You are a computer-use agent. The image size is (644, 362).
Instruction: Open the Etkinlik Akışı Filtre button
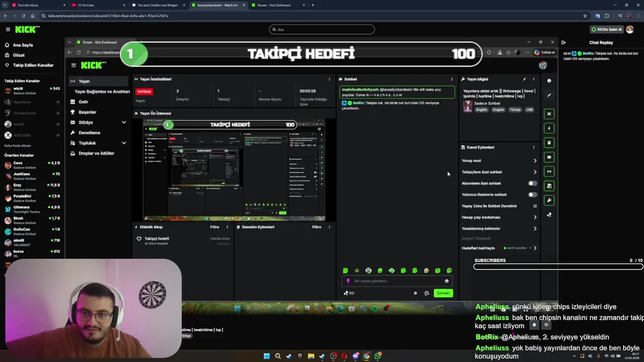pyautogui.click(x=214, y=227)
